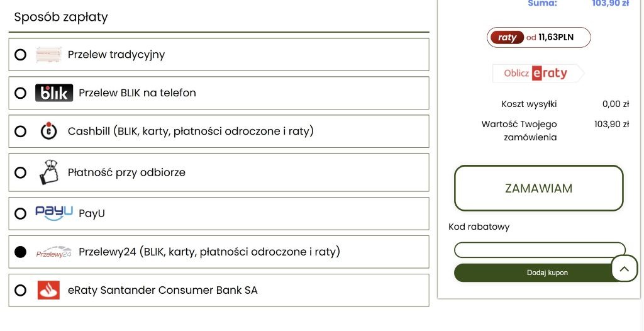Image resolution: width=644 pixels, height=331 pixels.
Task: Open the Oblicz eRaty calculator banner
Action: tap(538, 73)
